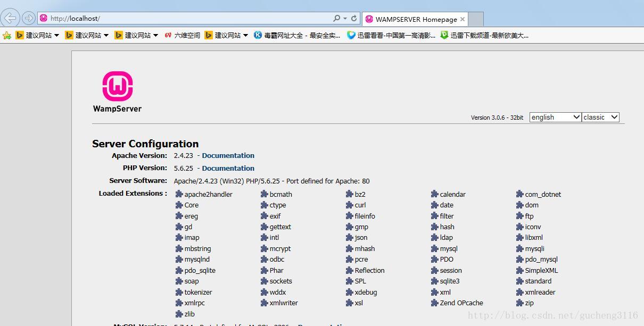Click the Version 3.0.6 - 32bit text
The height and width of the screenshot is (326, 644).
pos(497,118)
